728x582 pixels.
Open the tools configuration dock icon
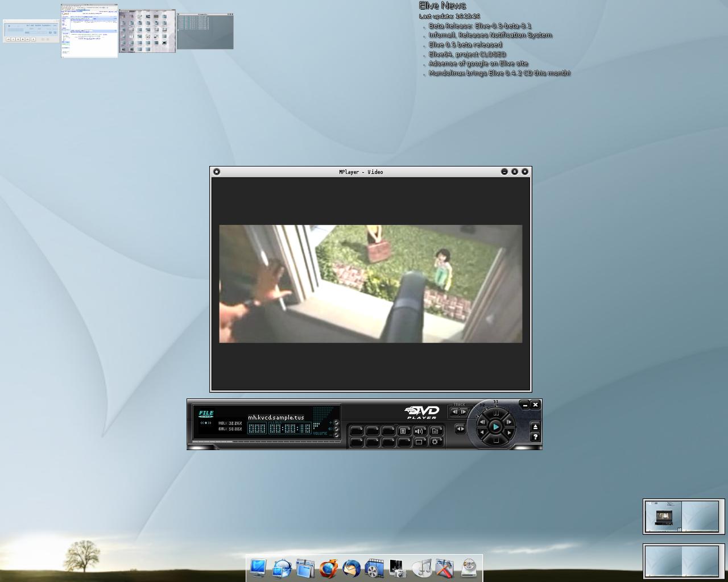pos(445,568)
